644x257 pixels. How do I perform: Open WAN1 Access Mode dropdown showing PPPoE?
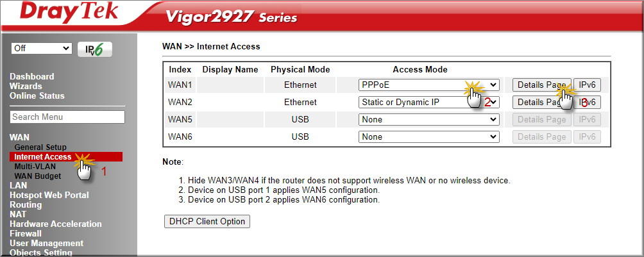point(428,85)
